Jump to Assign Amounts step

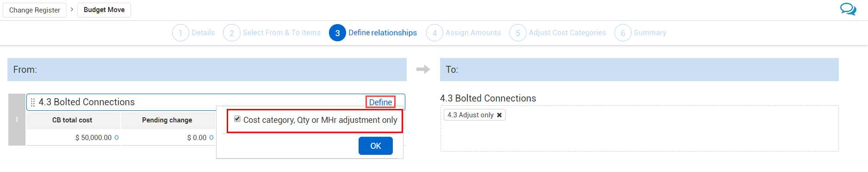click(473, 33)
